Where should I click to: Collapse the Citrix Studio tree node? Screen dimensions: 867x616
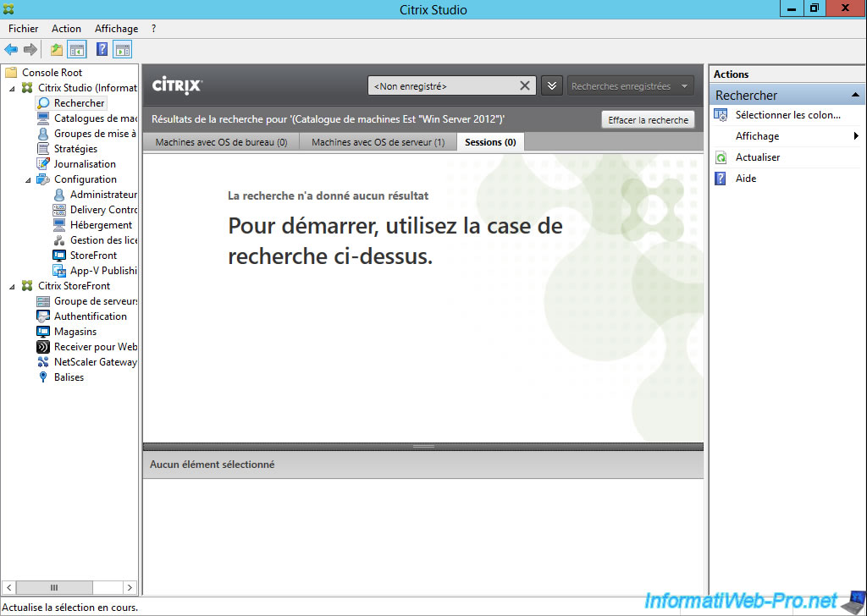pos(12,88)
